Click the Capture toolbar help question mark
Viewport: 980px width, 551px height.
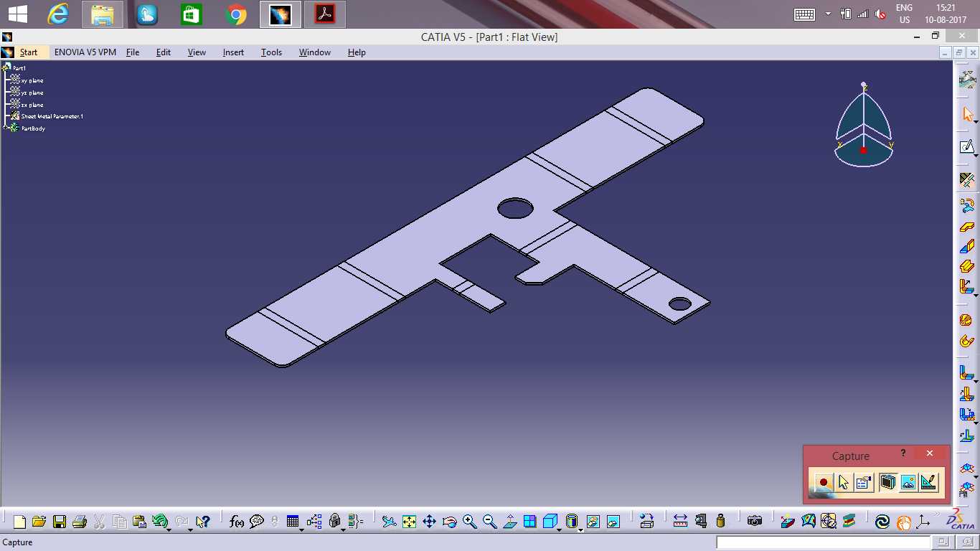(x=903, y=453)
